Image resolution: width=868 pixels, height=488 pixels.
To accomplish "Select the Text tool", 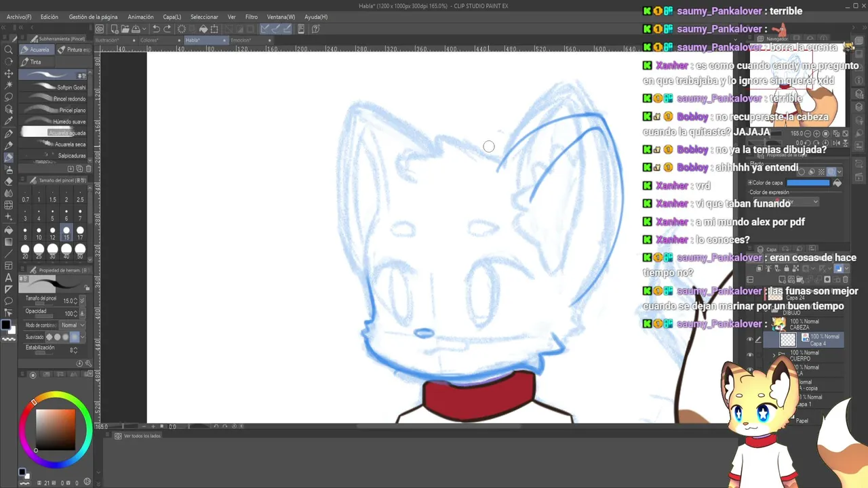I will [9, 277].
